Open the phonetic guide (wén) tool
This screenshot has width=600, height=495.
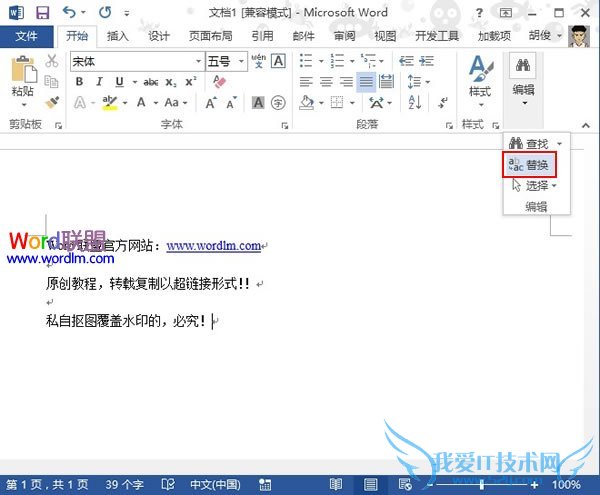tap(258, 61)
